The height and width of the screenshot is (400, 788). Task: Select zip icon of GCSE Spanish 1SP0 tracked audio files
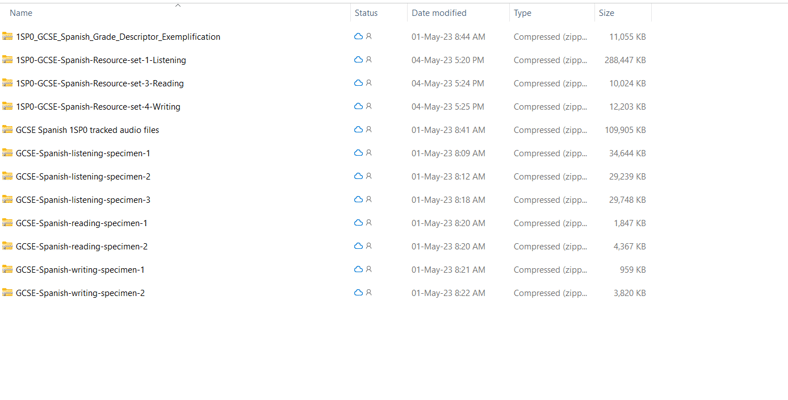tap(7, 130)
